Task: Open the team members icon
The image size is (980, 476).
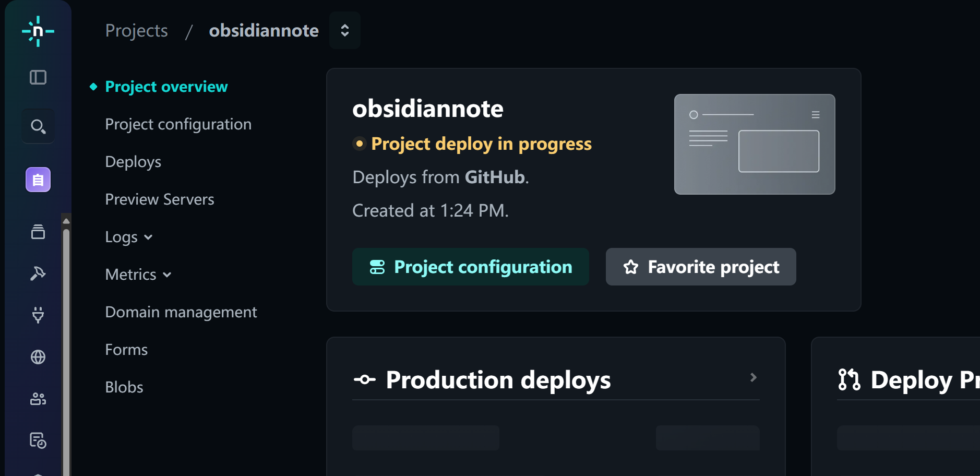Action: (38, 399)
